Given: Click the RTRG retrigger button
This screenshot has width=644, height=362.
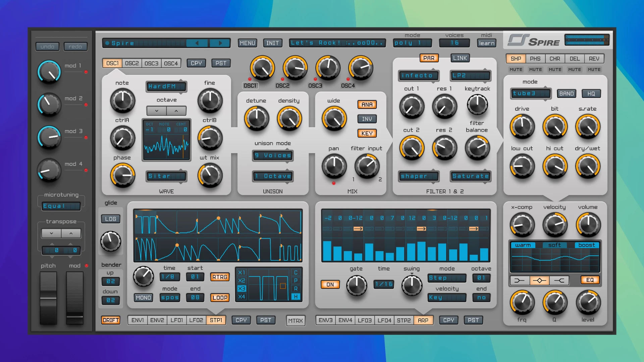Looking at the screenshot, I should click(220, 277).
